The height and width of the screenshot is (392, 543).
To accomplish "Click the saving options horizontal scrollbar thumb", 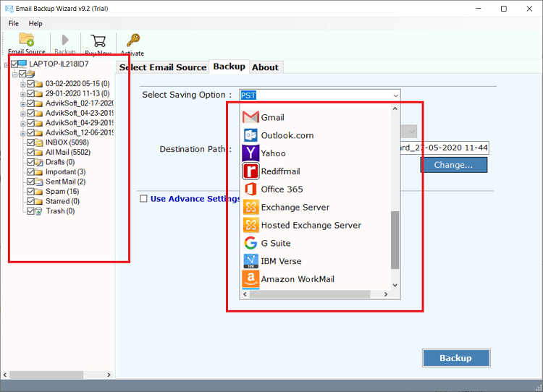I will tap(310, 294).
